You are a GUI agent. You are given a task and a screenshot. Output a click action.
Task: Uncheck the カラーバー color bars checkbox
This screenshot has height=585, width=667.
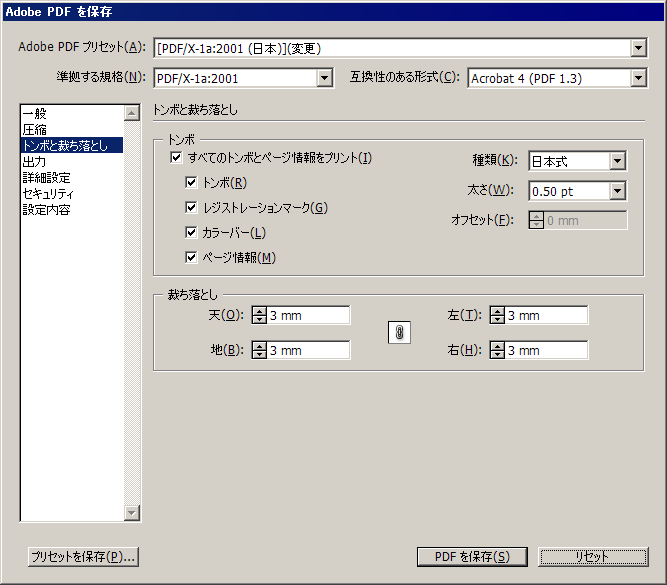pyautogui.click(x=192, y=233)
